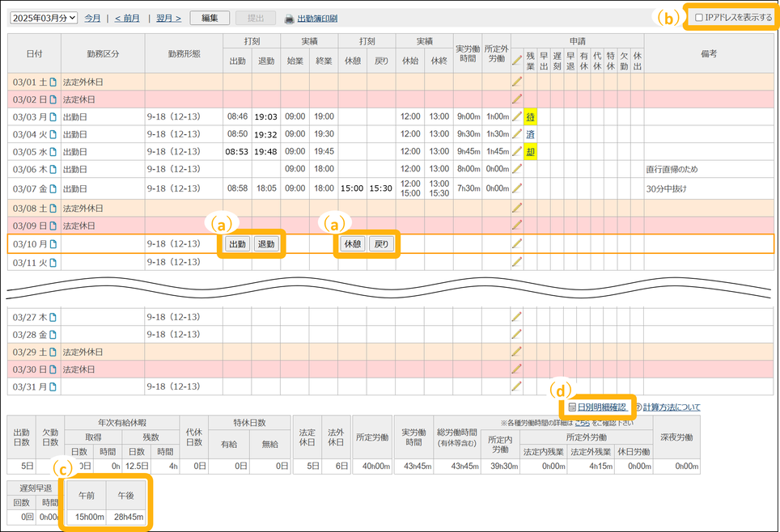Image resolution: width=780 pixels, height=532 pixels.
Task: Click the 戻り return button
Action: 381,244
